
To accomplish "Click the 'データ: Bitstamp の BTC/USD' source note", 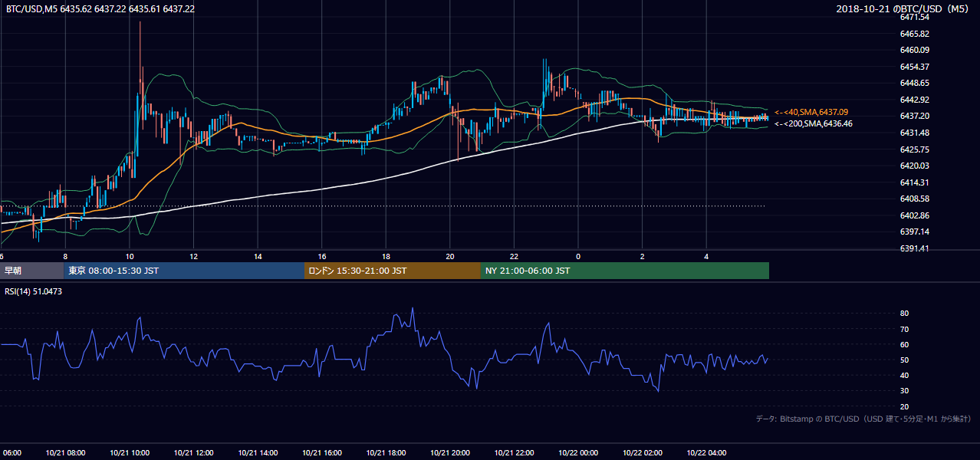I will pyautogui.click(x=864, y=419).
